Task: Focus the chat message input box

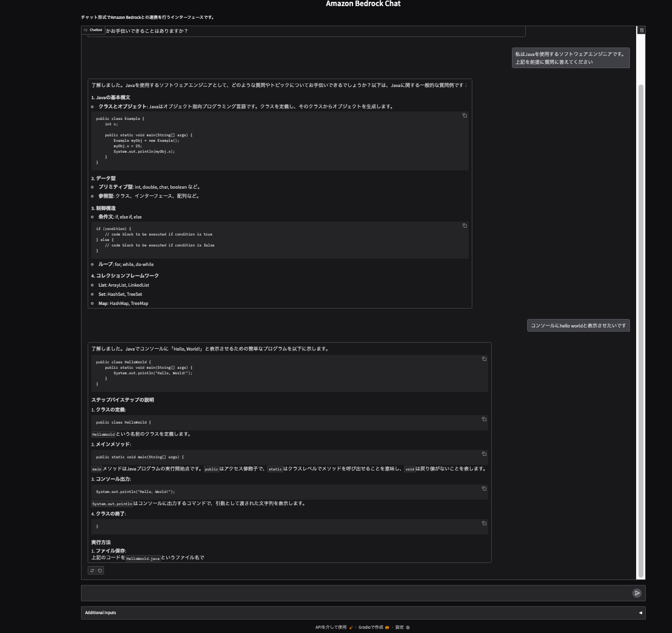Action: pos(355,593)
